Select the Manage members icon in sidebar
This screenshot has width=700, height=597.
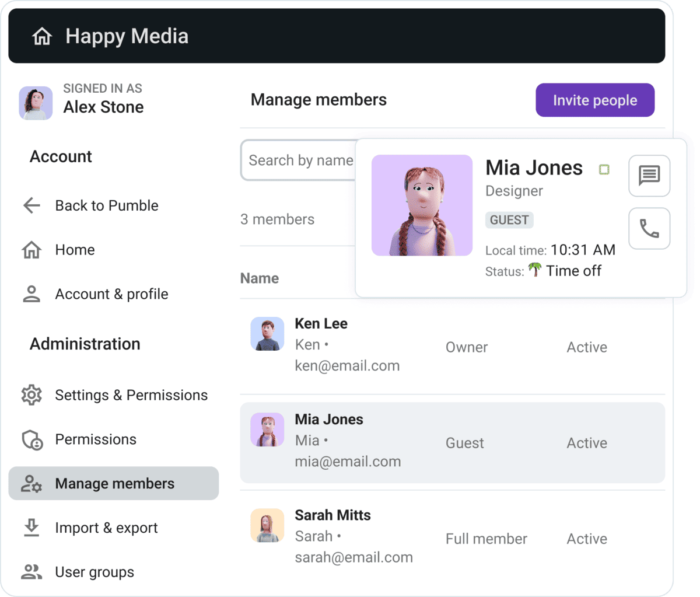32,484
